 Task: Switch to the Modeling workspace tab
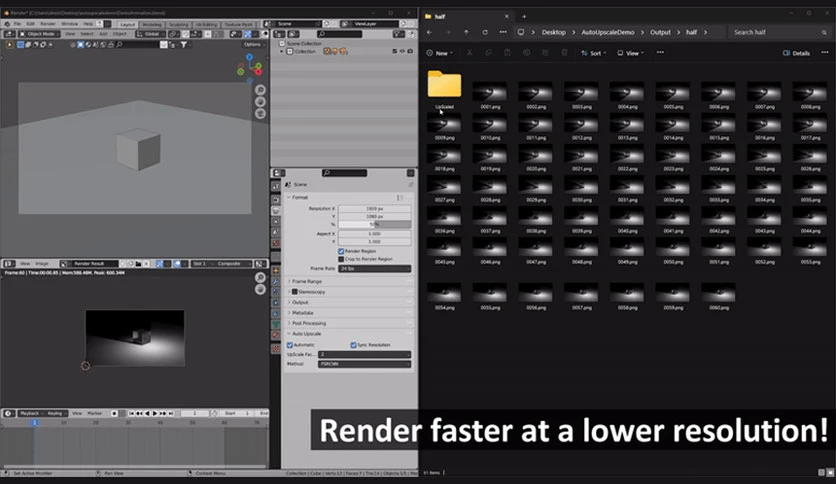tap(151, 25)
